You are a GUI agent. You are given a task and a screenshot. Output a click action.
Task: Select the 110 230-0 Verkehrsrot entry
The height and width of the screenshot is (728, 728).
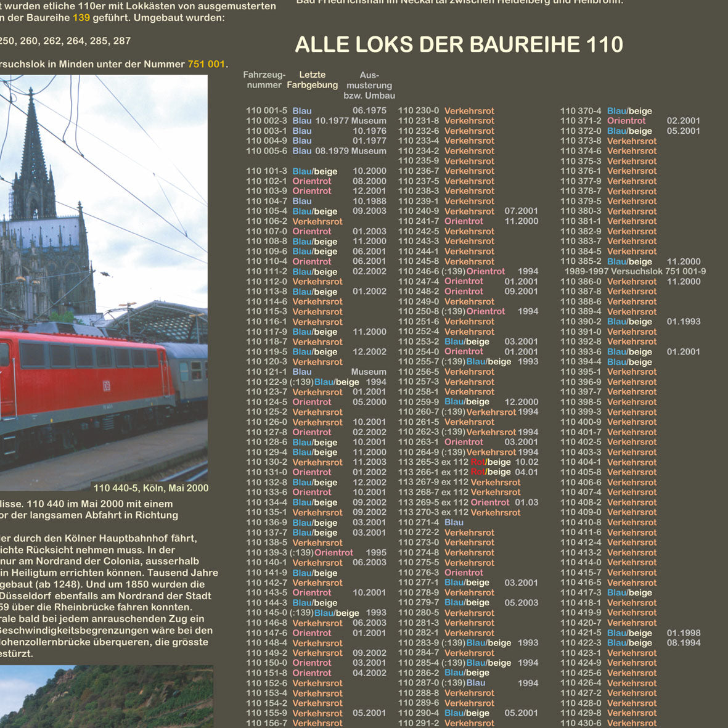coord(446,111)
